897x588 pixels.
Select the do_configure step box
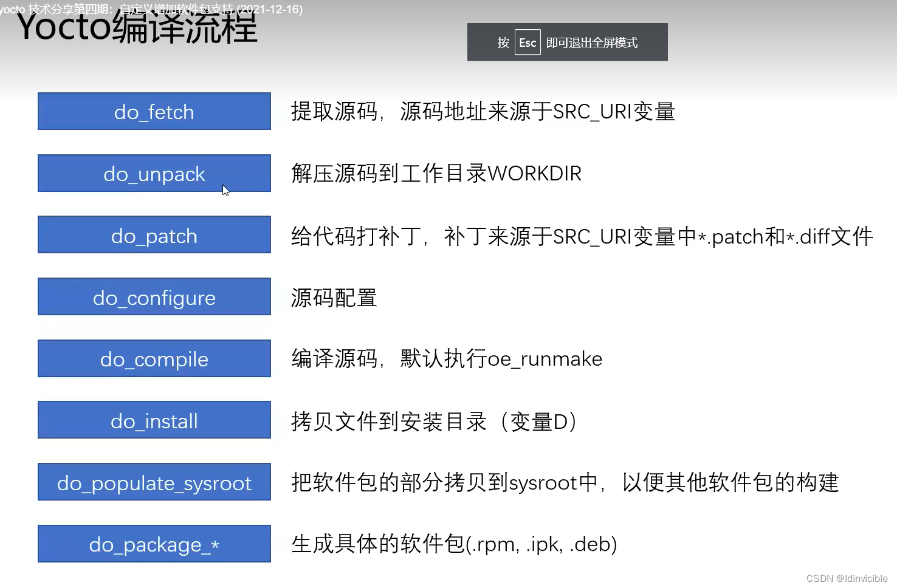tap(154, 296)
